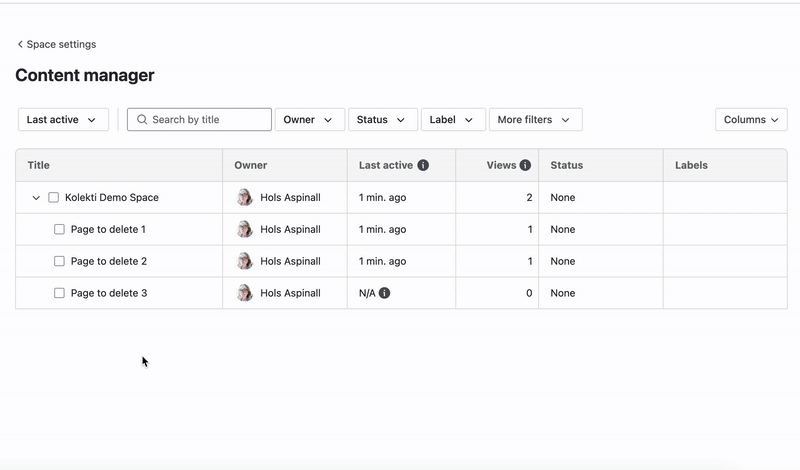Check the Page to delete 2 checkbox
Screen dimensions: 800x470
click(59, 261)
